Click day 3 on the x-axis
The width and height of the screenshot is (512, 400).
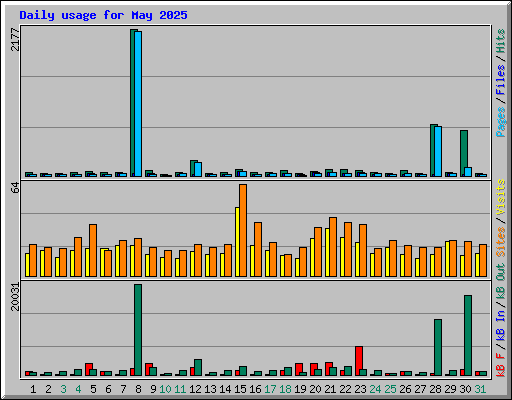(63, 389)
